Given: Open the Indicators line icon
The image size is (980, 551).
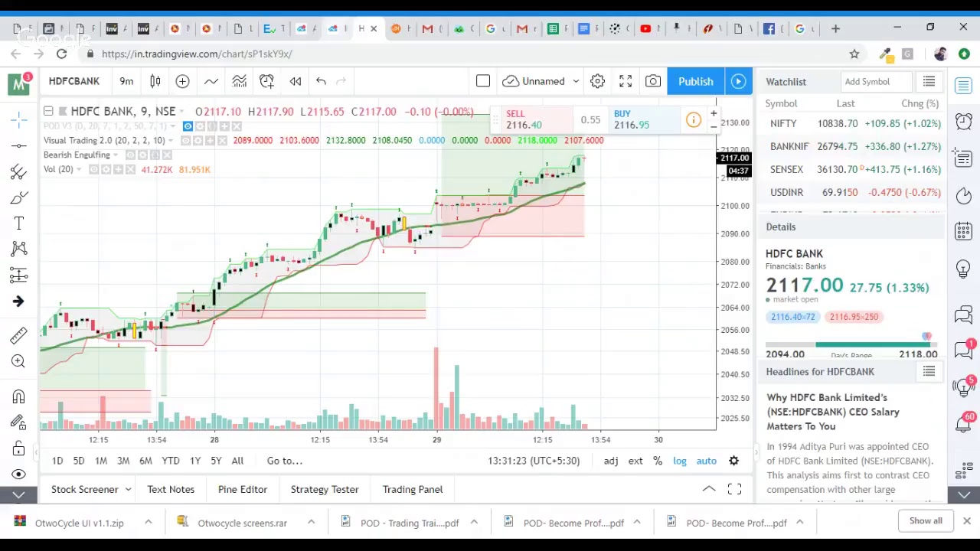Looking at the screenshot, I should pos(211,81).
